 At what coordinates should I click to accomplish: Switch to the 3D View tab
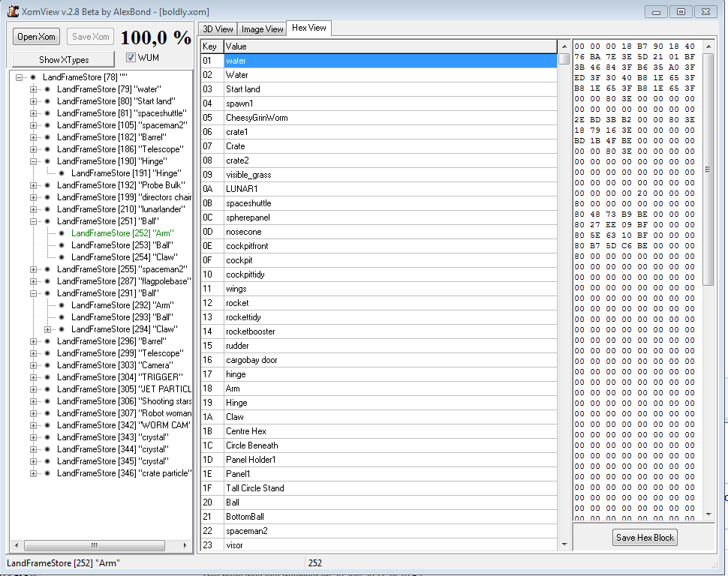218,29
